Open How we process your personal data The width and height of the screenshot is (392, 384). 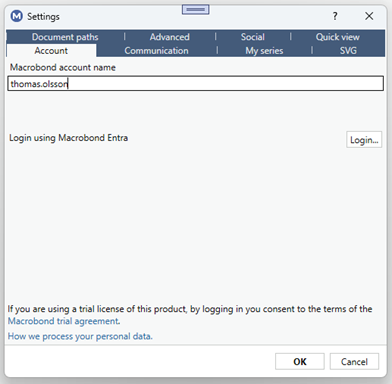pyautogui.click(x=80, y=336)
